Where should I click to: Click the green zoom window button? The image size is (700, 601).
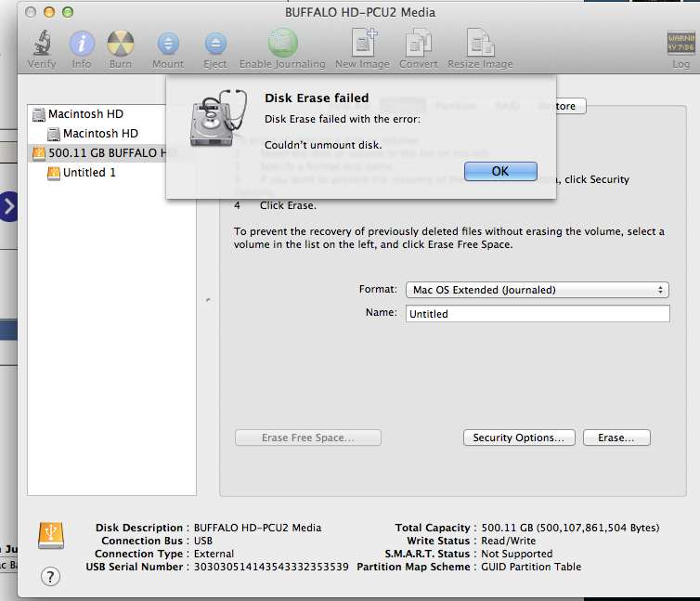coord(68,12)
